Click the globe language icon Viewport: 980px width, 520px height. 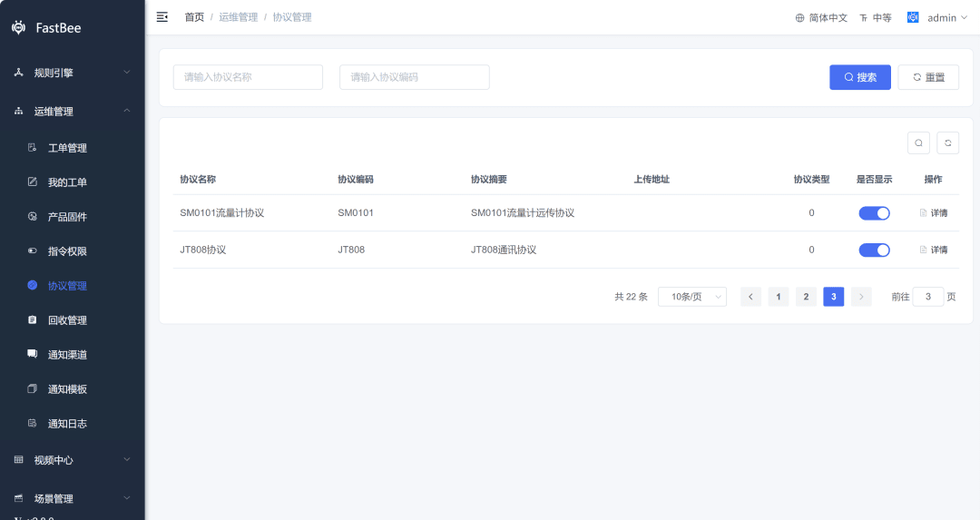[x=799, y=17]
